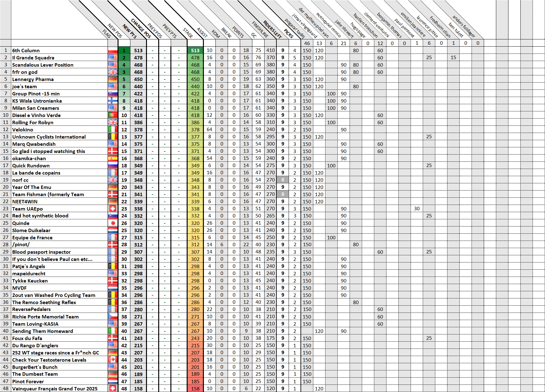Click the dark green new position 1 cell
This screenshot has width=545, height=392.
124,50
